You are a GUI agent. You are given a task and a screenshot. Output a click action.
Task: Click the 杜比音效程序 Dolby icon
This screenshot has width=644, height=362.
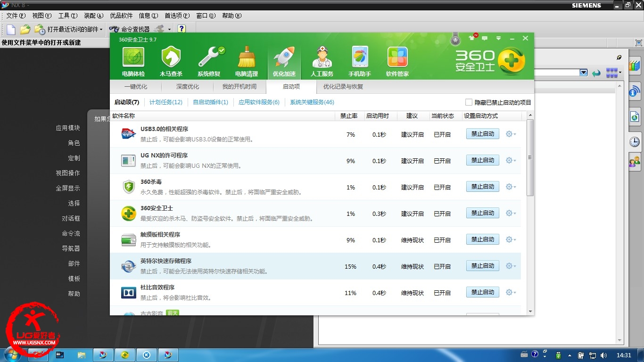(128, 292)
